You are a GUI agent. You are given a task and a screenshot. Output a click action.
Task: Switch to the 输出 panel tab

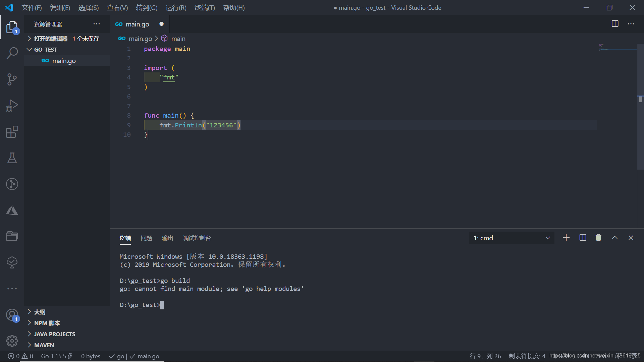tap(167, 238)
